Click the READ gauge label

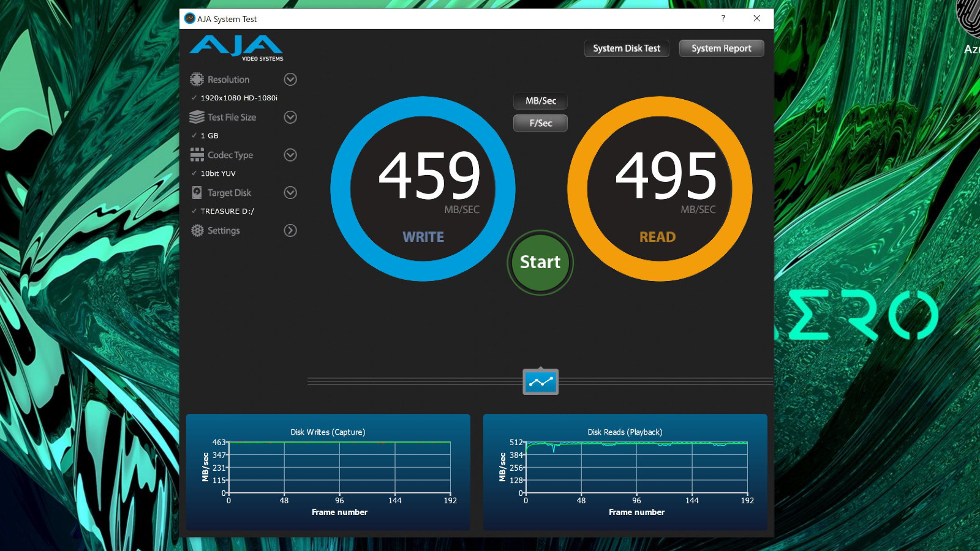pyautogui.click(x=658, y=238)
